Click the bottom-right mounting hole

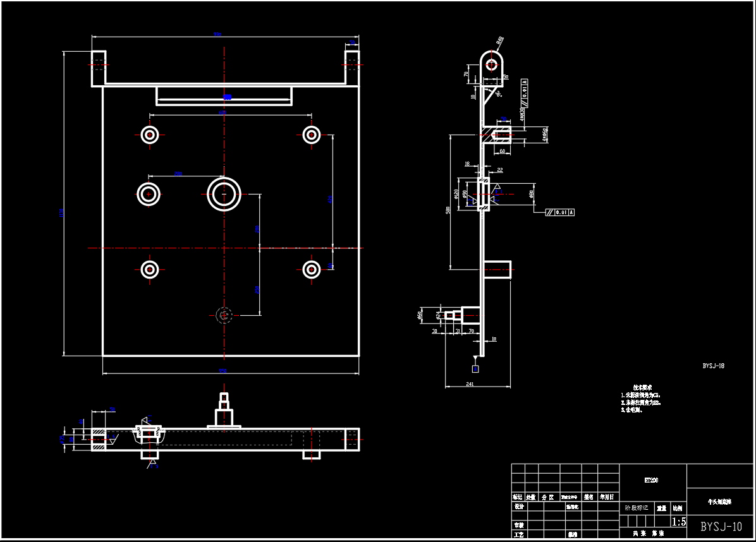(310, 270)
